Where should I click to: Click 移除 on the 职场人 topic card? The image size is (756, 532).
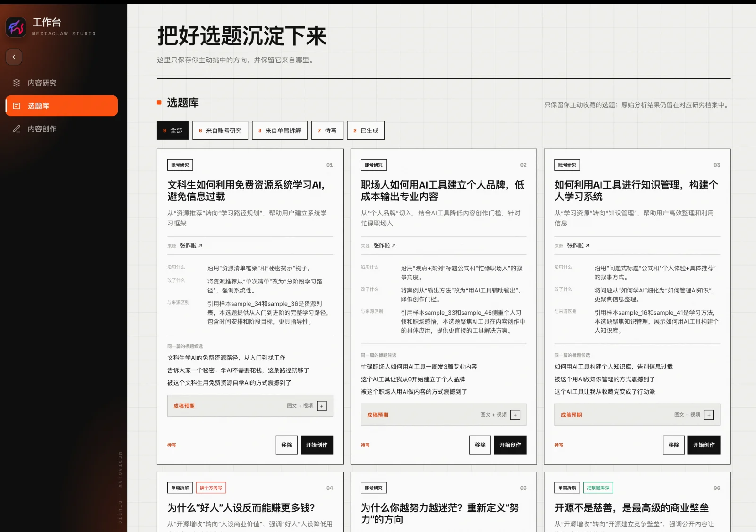480,445
